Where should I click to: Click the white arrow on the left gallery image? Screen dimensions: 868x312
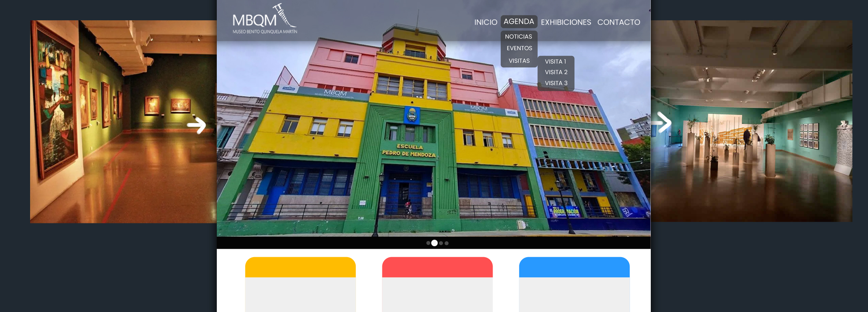(x=196, y=125)
